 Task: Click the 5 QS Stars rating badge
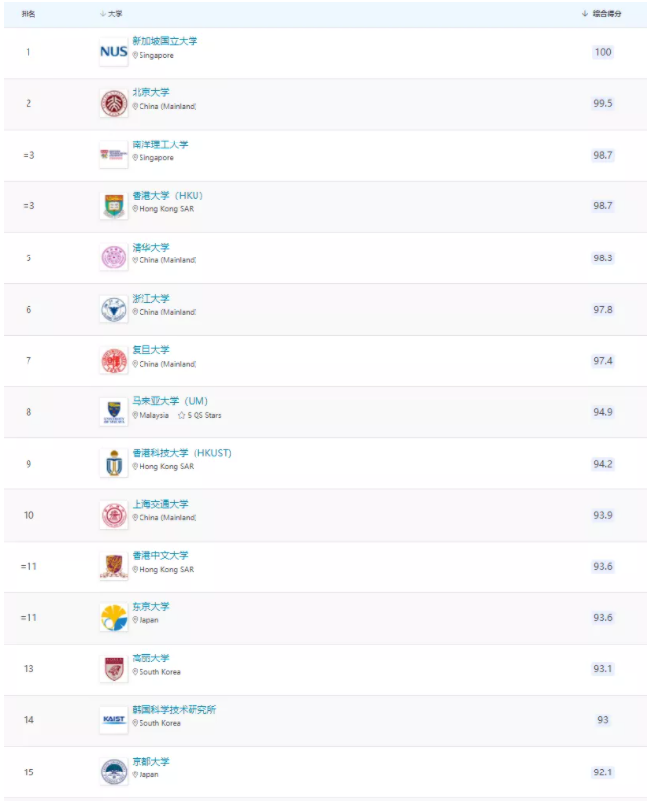(x=199, y=415)
